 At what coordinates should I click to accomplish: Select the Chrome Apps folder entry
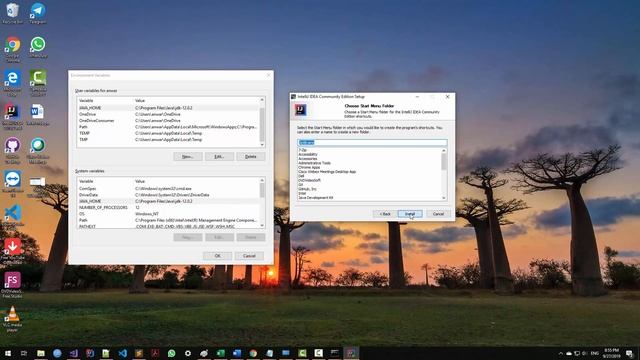309,167
